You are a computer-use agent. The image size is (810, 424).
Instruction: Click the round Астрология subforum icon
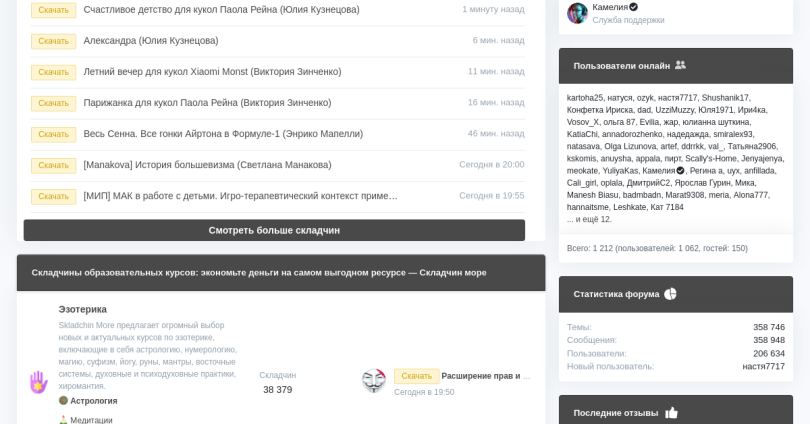coord(63,401)
